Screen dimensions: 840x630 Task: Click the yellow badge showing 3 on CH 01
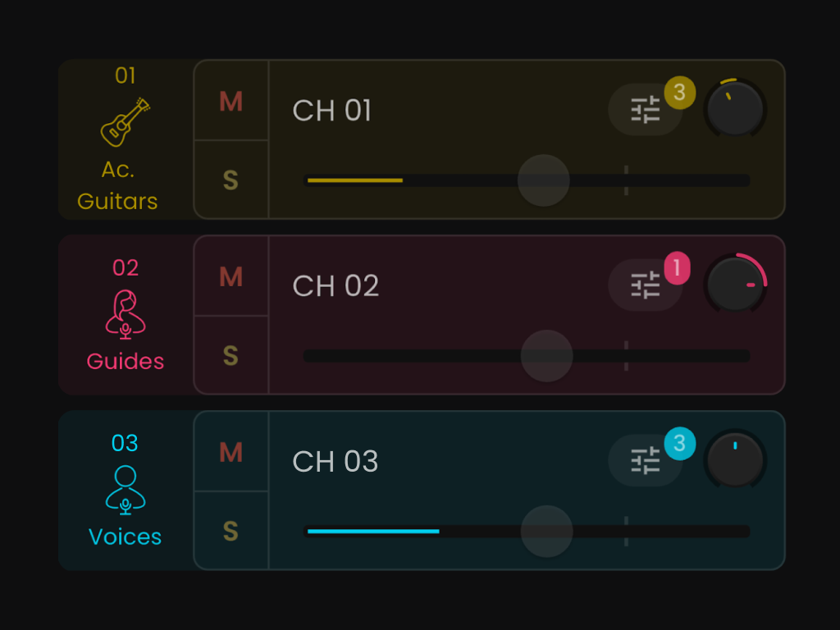tap(679, 93)
